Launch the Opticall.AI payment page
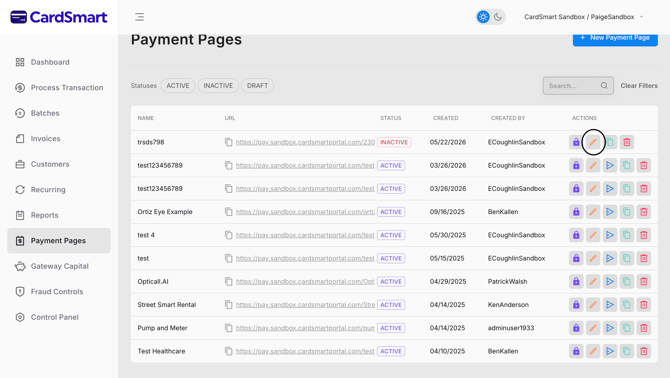 click(x=610, y=281)
